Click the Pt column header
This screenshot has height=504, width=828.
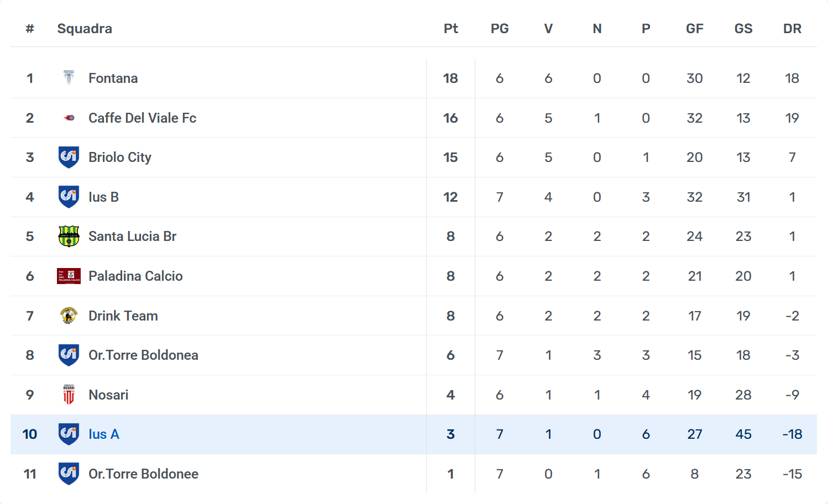coord(450,29)
